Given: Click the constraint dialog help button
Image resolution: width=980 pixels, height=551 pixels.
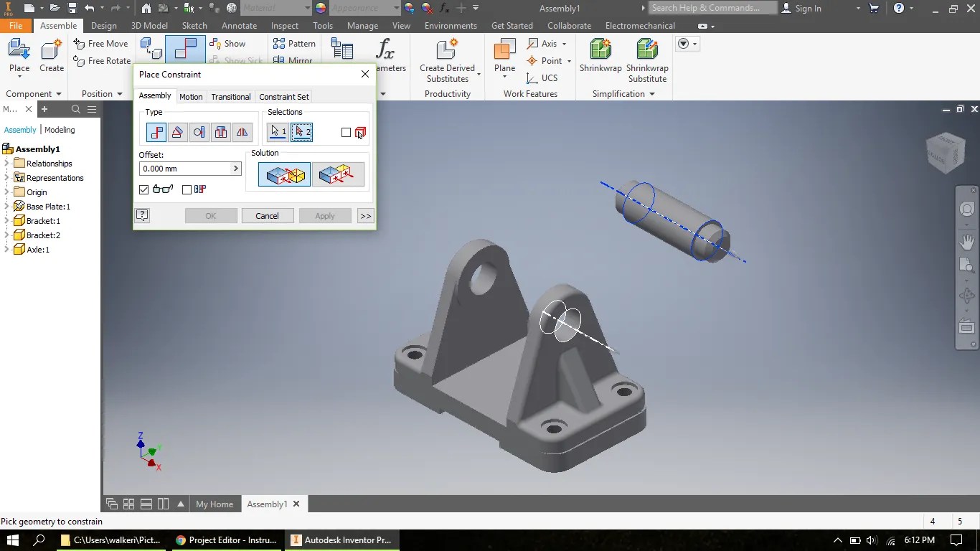Looking at the screenshot, I should pyautogui.click(x=142, y=215).
